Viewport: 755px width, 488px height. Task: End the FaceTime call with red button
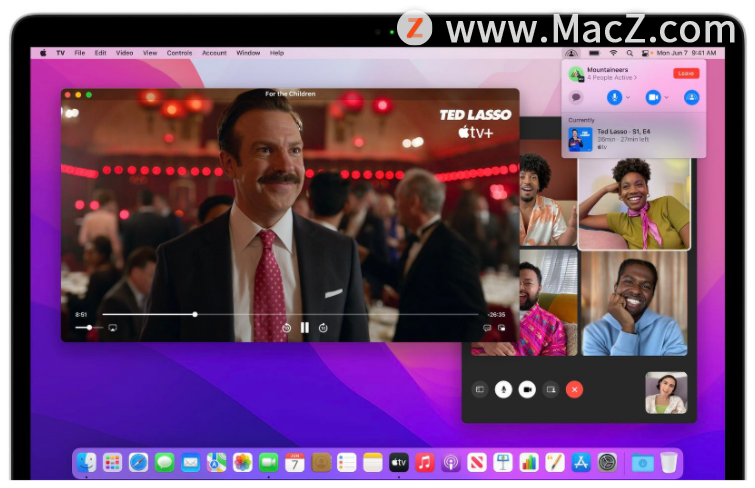click(574, 389)
